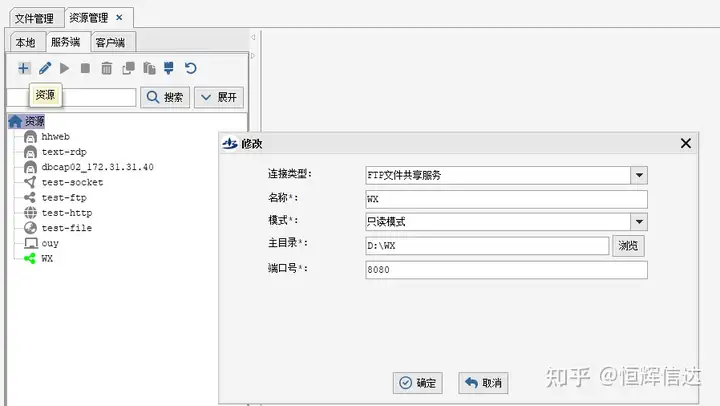
Task: Click the hhweb resource icon
Action: pos(30,137)
